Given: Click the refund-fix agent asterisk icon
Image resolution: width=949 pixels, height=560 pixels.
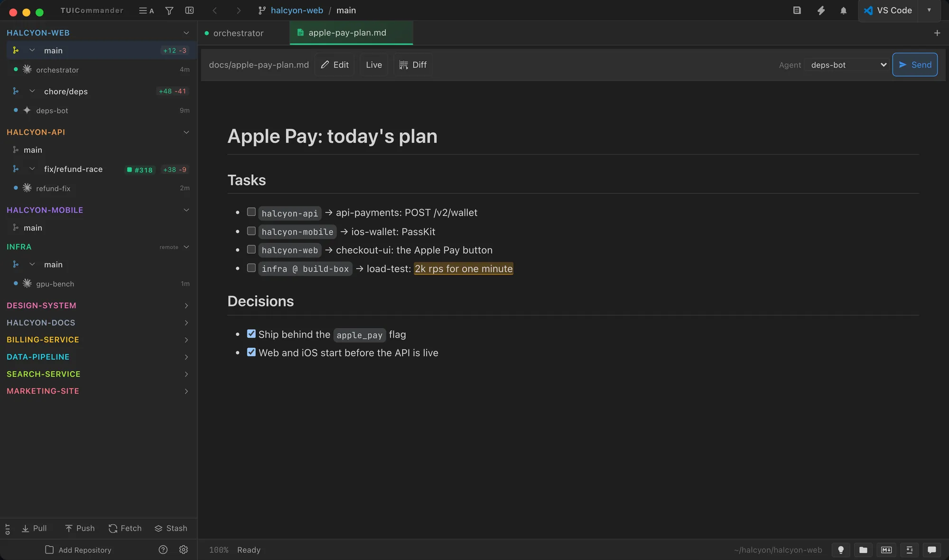Looking at the screenshot, I should coord(27,188).
